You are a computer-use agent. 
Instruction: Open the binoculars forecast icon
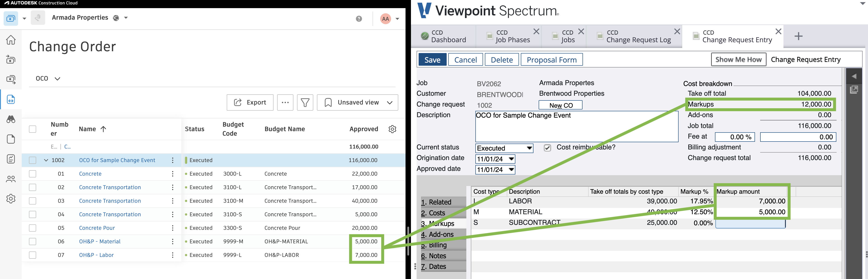(11, 119)
